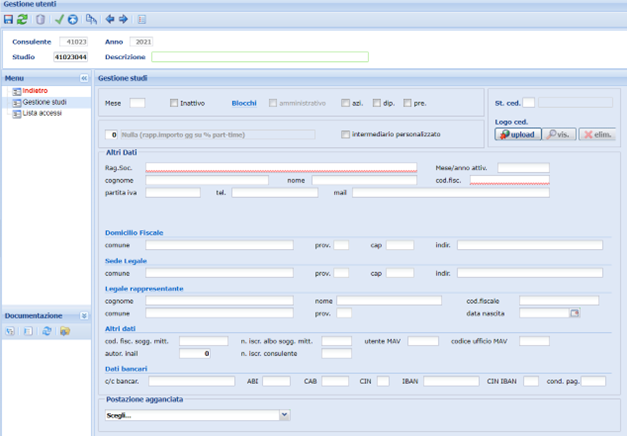627x436 pixels.
Task: Click the Rag.Soc. input field
Action: point(281,168)
